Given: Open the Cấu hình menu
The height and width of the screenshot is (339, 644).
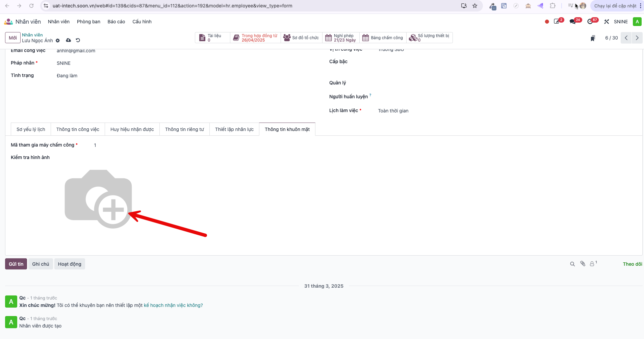Looking at the screenshot, I should click(142, 22).
